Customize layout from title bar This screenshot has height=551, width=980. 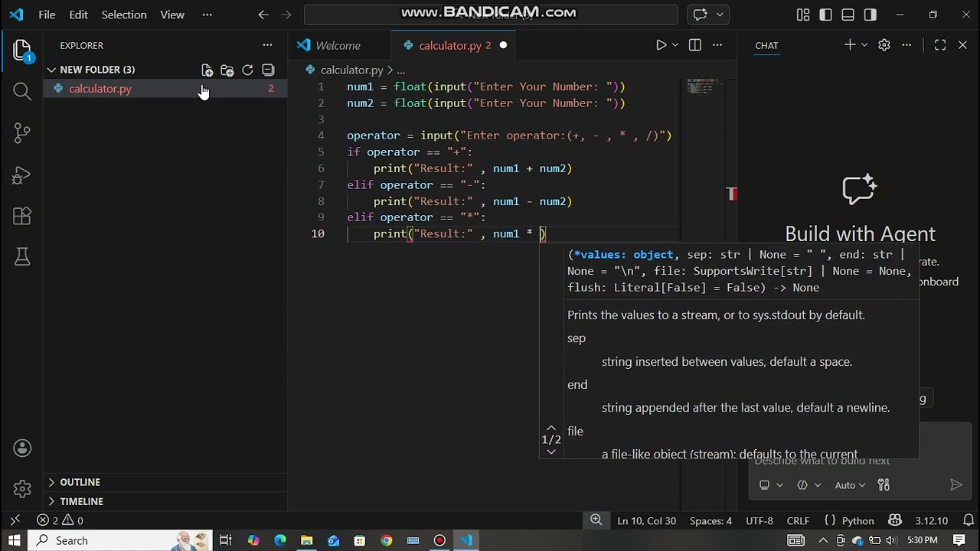(x=803, y=15)
